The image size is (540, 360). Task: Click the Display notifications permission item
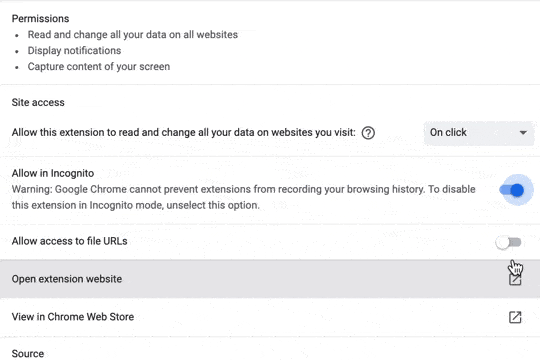[74, 51]
